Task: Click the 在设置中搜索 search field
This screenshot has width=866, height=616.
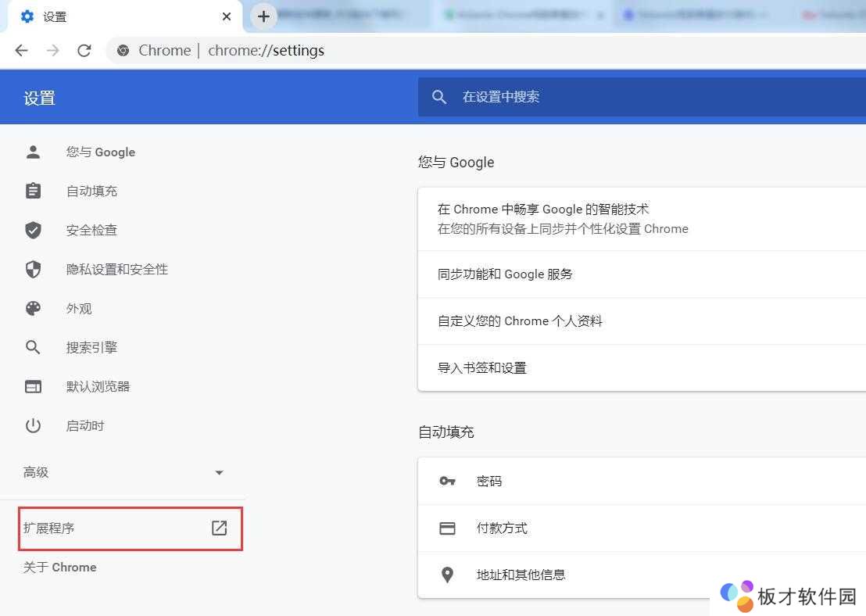Action: pyautogui.click(x=625, y=97)
